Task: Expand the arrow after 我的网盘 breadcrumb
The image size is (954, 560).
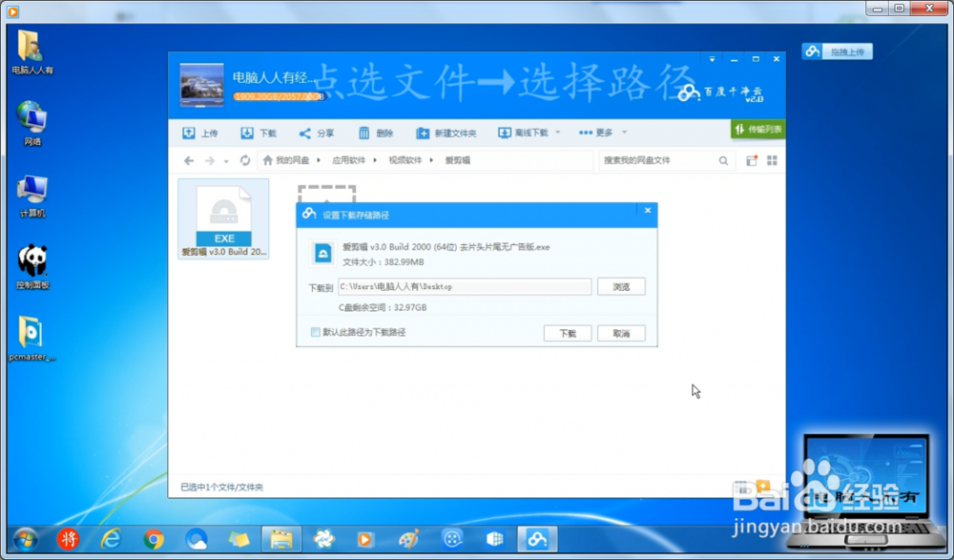Action: (319, 160)
